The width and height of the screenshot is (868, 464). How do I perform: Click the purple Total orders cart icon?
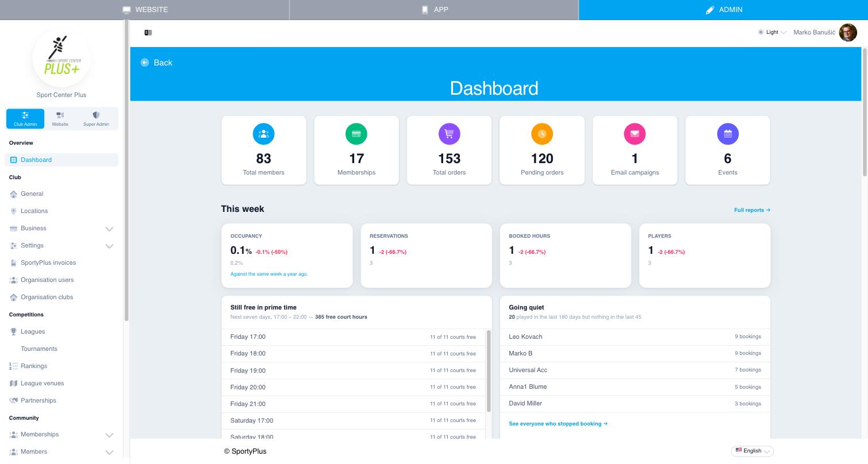449,134
